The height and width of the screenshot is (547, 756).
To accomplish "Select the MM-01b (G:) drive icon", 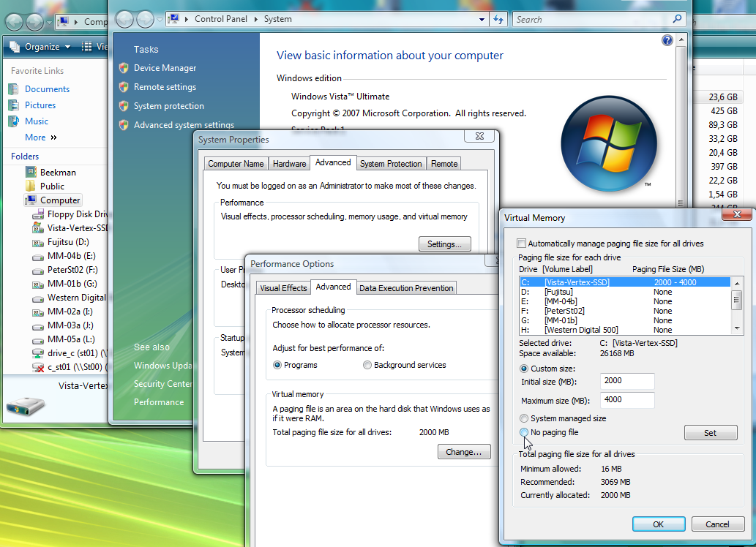I will coord(38,284).
